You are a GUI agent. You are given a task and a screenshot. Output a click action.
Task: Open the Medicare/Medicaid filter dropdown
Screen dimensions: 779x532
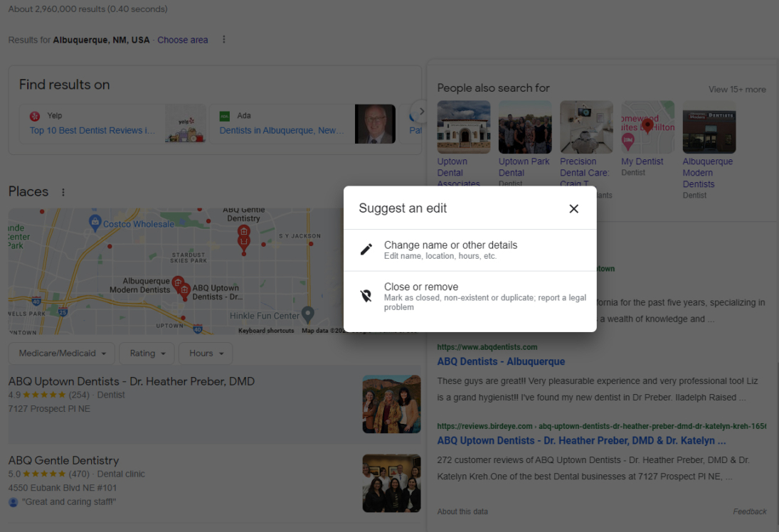pyautogui.click(x=61, y=353)
